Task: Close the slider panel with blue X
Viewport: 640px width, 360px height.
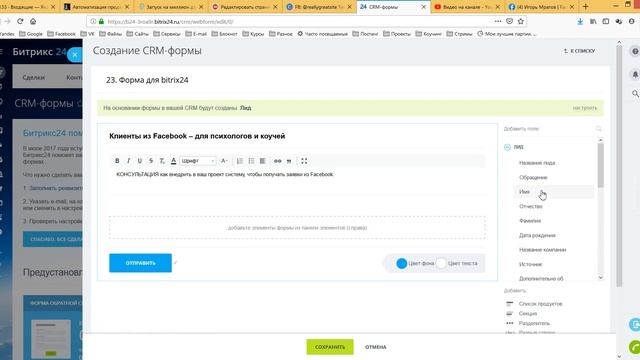Action: pos(75,55)
